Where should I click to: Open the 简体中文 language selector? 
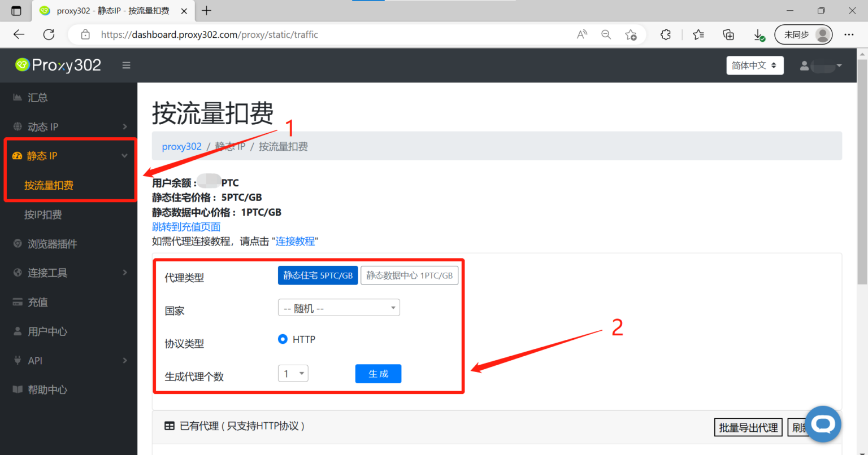point(754,65)
